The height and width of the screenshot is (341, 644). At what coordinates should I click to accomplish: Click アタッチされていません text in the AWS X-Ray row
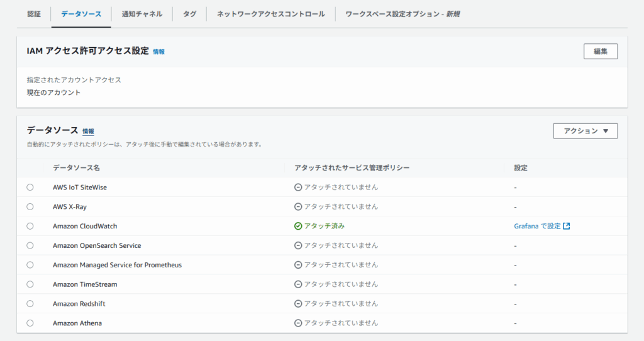[341, 206]
